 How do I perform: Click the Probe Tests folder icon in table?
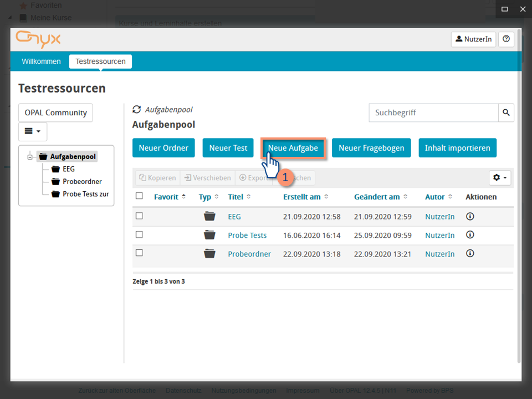pyautogui.click(x=209, y=235)
